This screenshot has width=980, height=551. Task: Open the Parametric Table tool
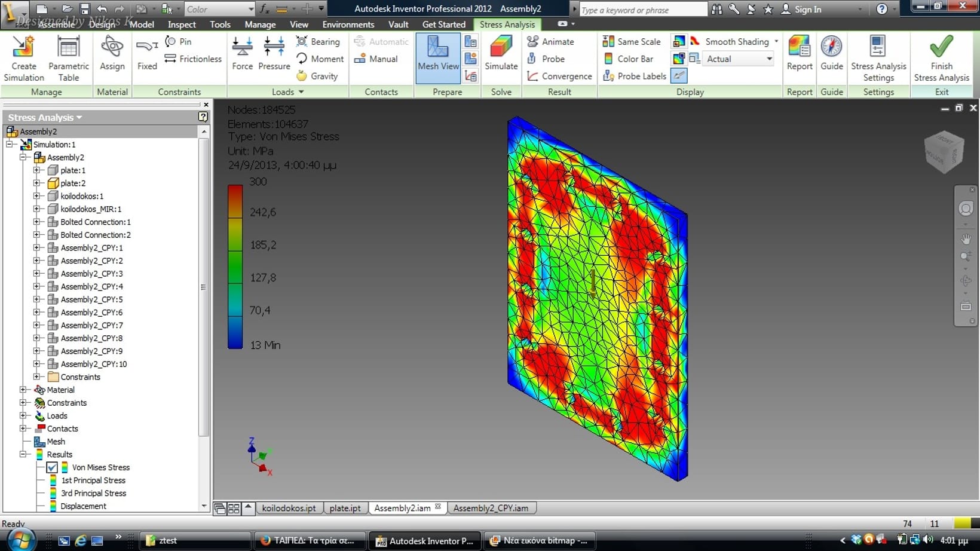point(68,57)
